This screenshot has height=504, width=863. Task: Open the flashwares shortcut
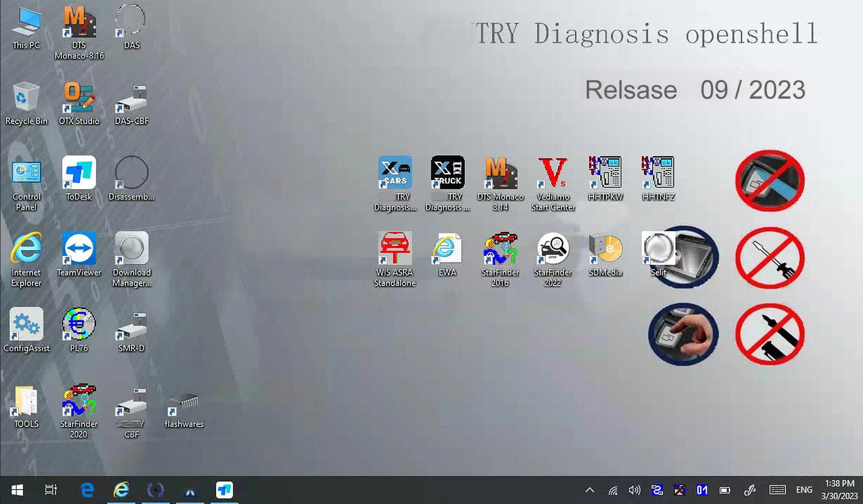click(184, 411)
